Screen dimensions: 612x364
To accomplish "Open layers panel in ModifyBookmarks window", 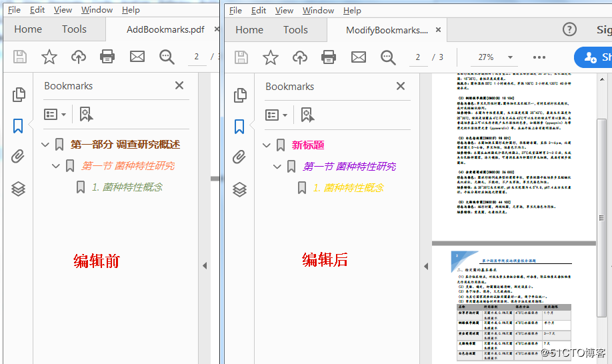I will (x=239, y=189).
